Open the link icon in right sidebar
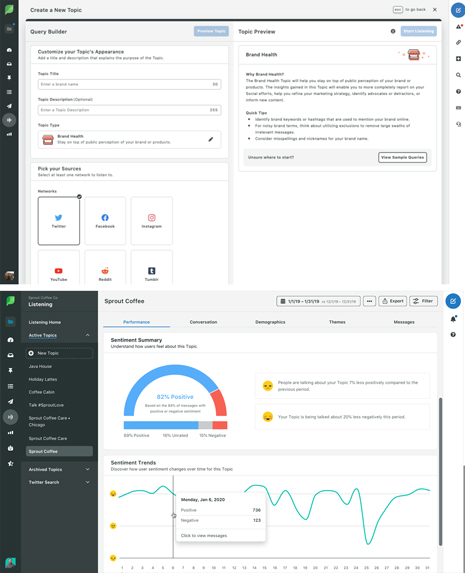 pos(458,42)
